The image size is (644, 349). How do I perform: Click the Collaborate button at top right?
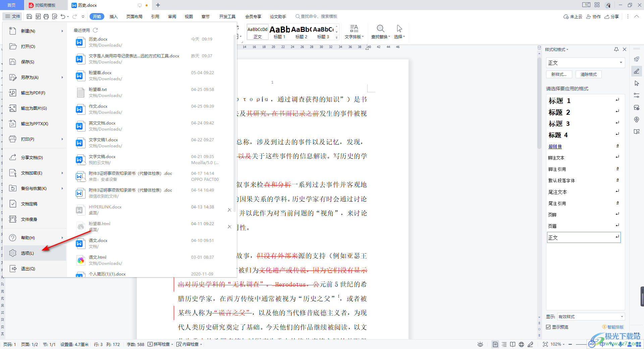[x=594, y=16]
